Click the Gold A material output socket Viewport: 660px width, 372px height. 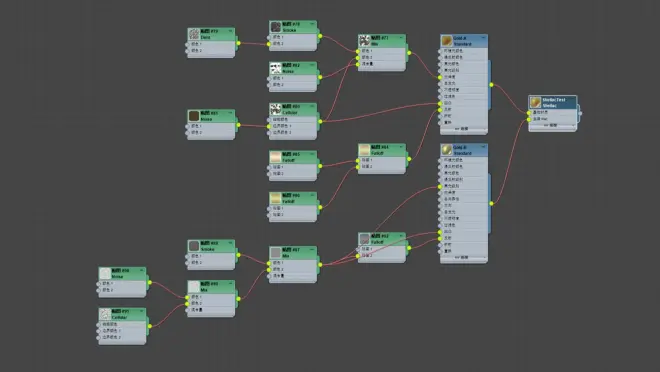tap(491, 85)
